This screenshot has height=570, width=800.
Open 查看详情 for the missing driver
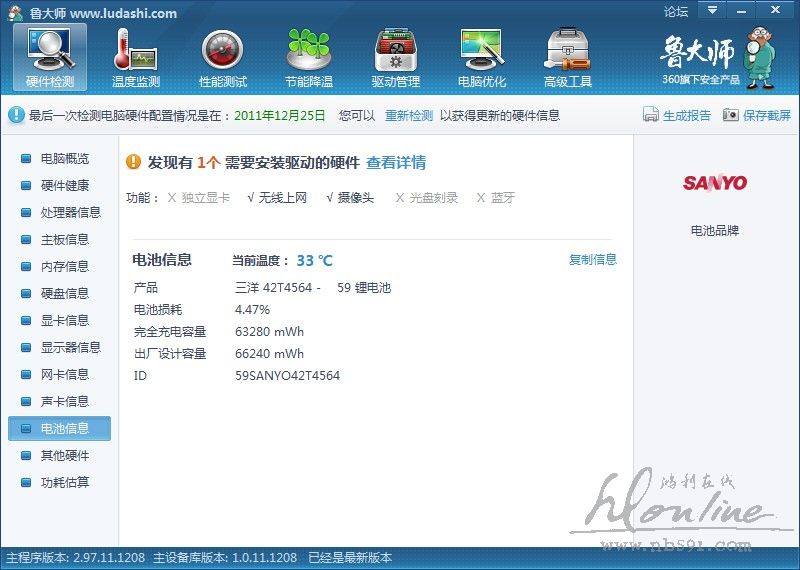tap(396, 162)
